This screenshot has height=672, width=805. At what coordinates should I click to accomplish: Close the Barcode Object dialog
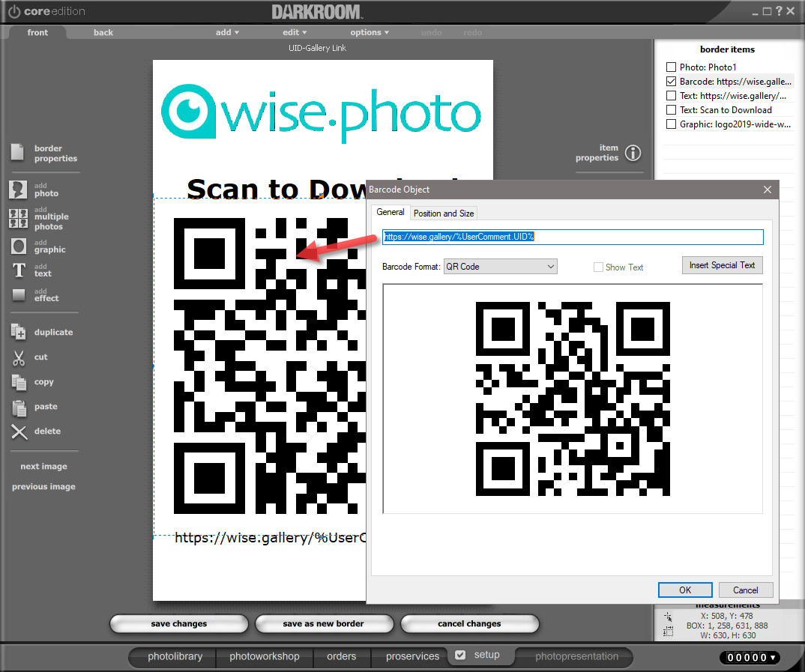coord(768,190)
